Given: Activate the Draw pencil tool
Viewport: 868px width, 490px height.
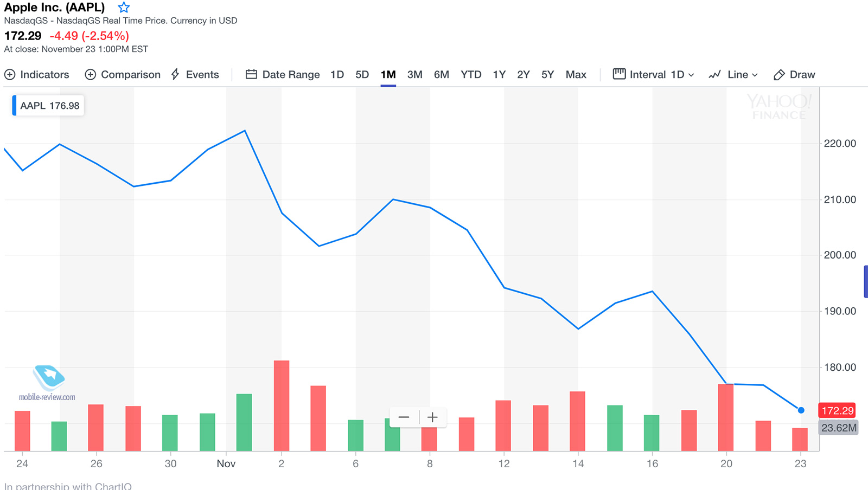Looking at the screenshot, I should coord(779,75).
